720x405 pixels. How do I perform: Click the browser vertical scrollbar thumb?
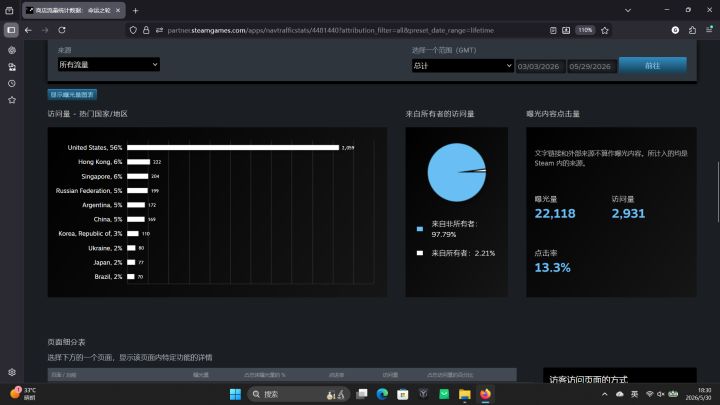click(718, 191)
